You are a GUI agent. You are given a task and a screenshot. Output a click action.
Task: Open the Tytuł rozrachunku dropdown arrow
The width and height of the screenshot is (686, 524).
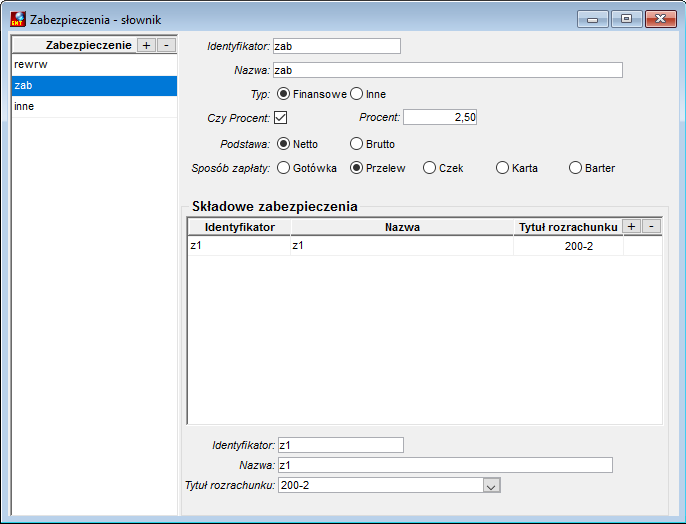(492, 486)
